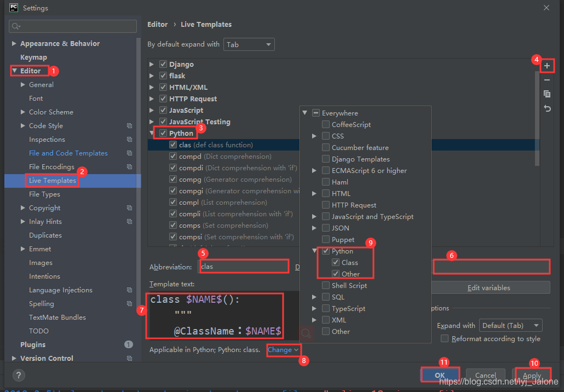Open the Plugins settings page

click(33, 344)
